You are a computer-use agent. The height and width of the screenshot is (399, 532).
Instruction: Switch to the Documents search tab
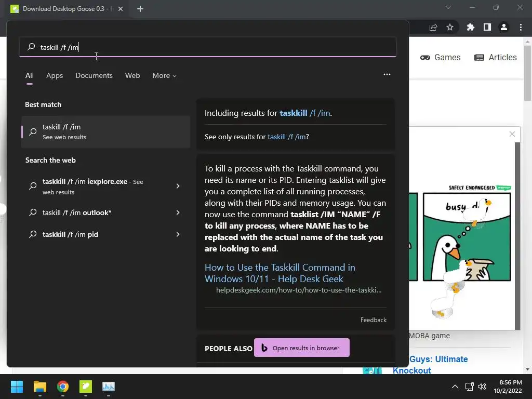pos(94,76)
